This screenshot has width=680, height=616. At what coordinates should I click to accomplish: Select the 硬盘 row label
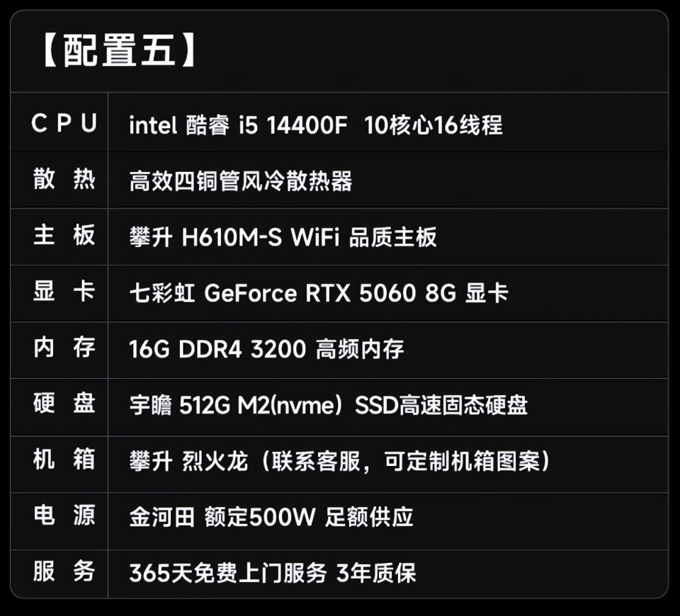(x=64, y=403)
